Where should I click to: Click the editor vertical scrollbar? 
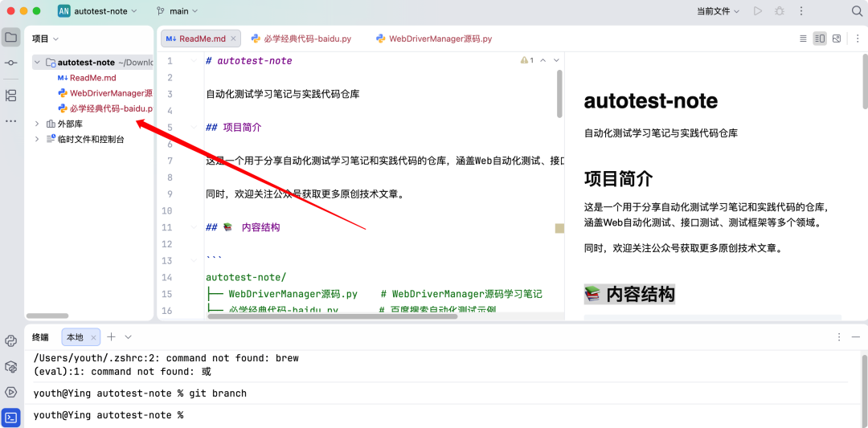click(559, 93)
